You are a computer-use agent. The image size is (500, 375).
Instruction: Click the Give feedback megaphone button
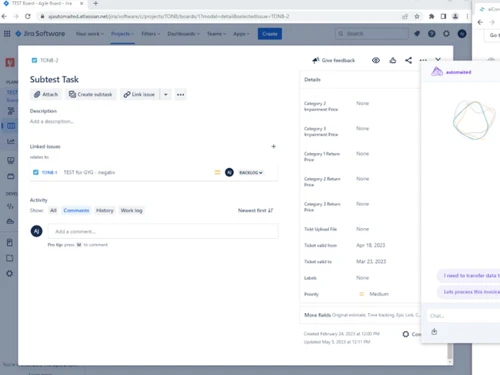pyautogui.click(x=333, y=60)
